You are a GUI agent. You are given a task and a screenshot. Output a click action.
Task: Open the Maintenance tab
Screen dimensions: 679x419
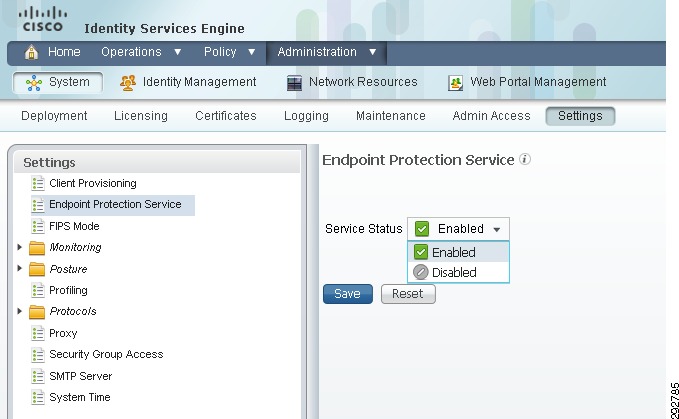[391, 116]
